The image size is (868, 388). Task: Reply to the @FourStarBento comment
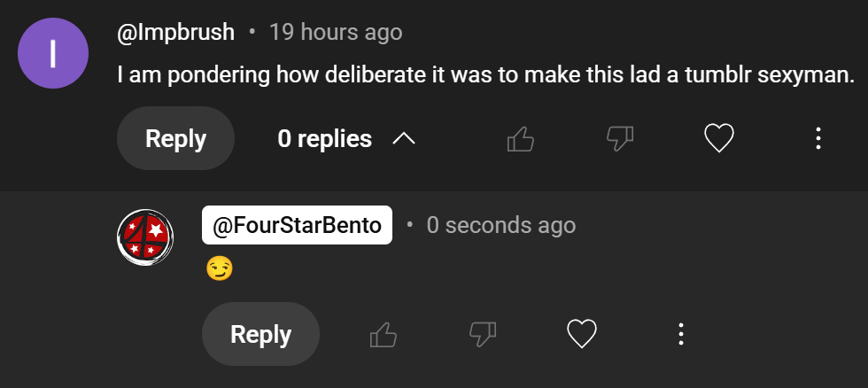point(260,335)
